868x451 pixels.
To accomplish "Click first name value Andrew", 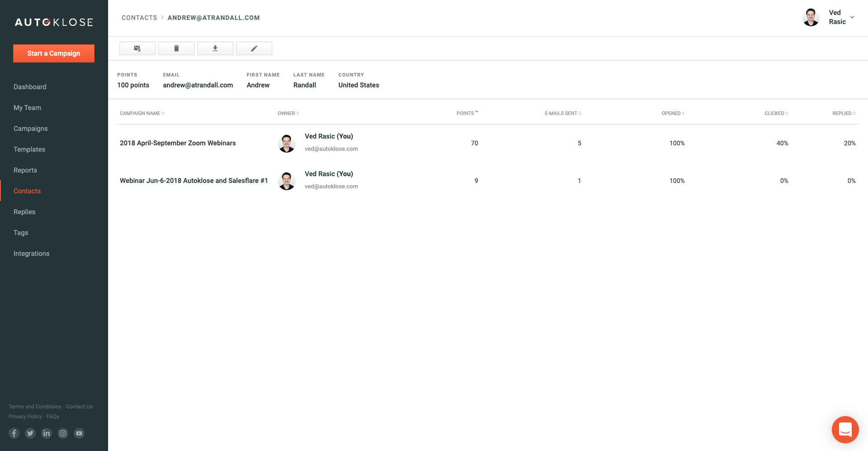I will coord(258,85).
